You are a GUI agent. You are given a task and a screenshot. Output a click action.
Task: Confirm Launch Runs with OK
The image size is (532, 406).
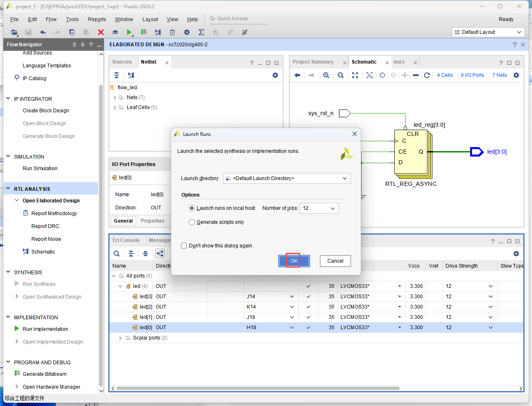pyautogui.click(x=294, y=261)
